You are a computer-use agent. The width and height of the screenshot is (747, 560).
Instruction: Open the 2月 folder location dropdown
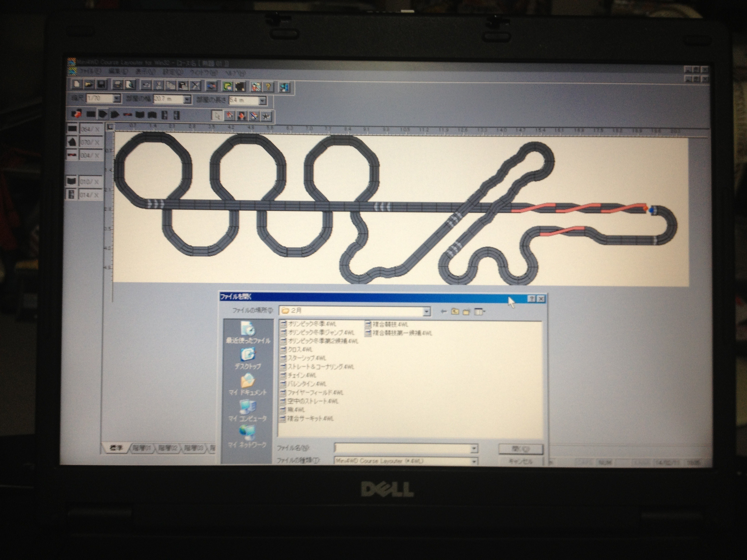point(427,311)
